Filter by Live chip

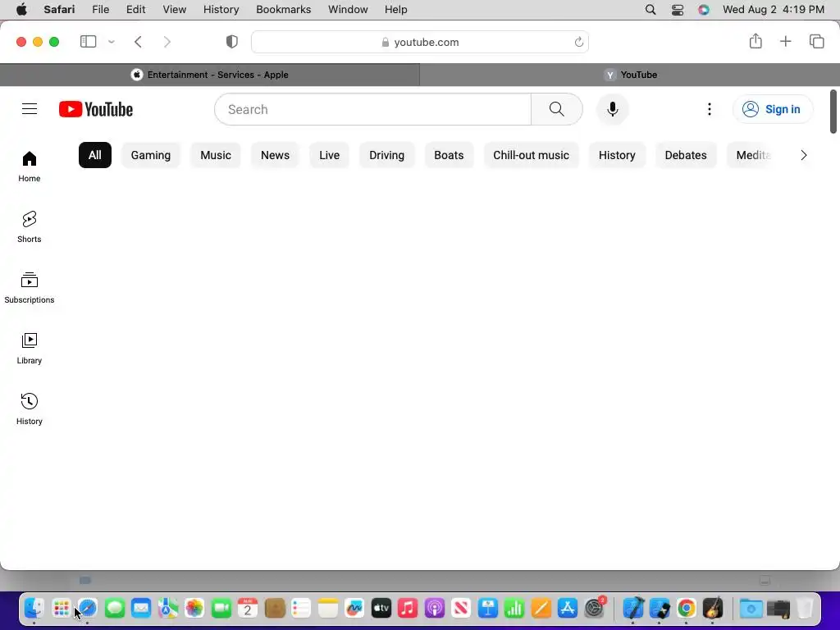330,155
